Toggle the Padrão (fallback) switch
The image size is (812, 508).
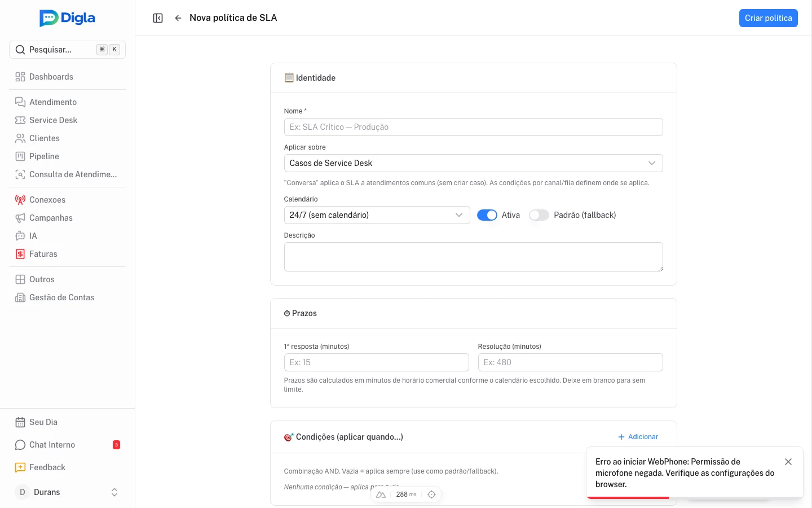[x=539, y=215]
